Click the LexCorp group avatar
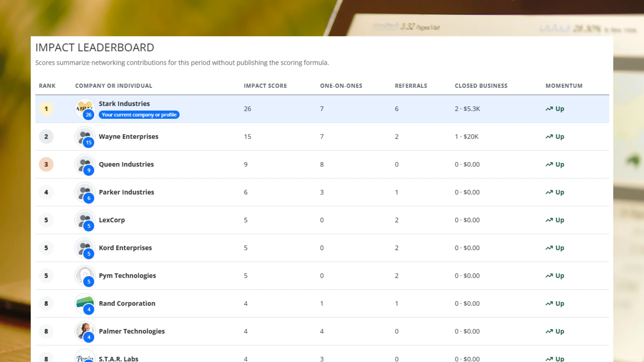Image resolution: width=644 pixels, height=362 pixels. [85, 220]
